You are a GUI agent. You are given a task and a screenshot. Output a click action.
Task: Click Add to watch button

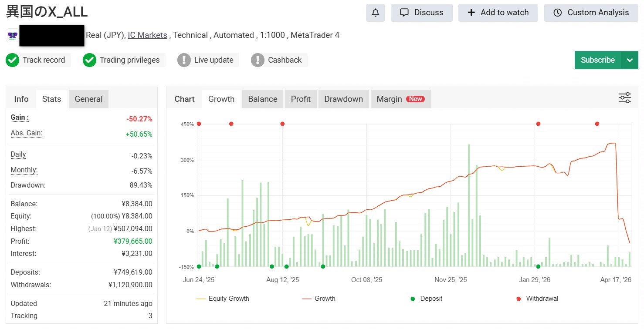[x=498, y=13]
